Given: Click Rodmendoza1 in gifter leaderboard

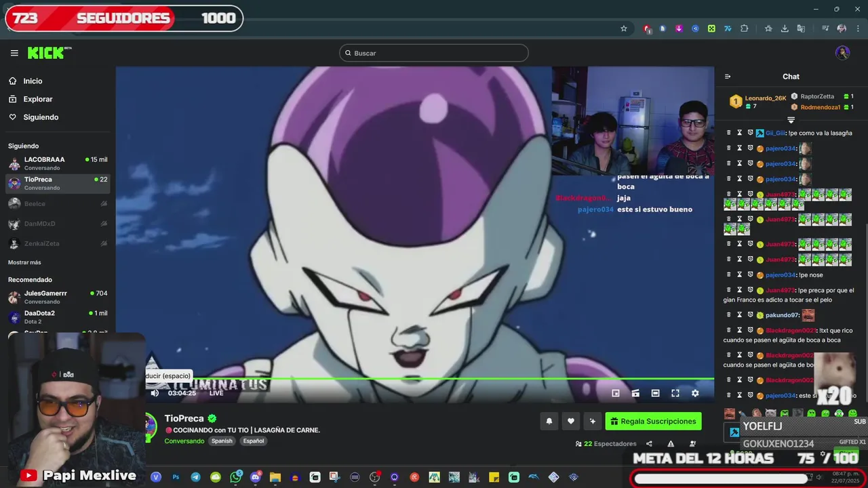Looking at the screenshot, I should point(820,107).
